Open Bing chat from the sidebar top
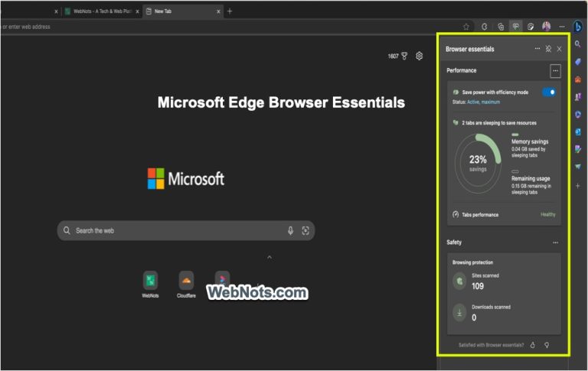The height and width of the screenshot is (371, 588). coord(578,27)
